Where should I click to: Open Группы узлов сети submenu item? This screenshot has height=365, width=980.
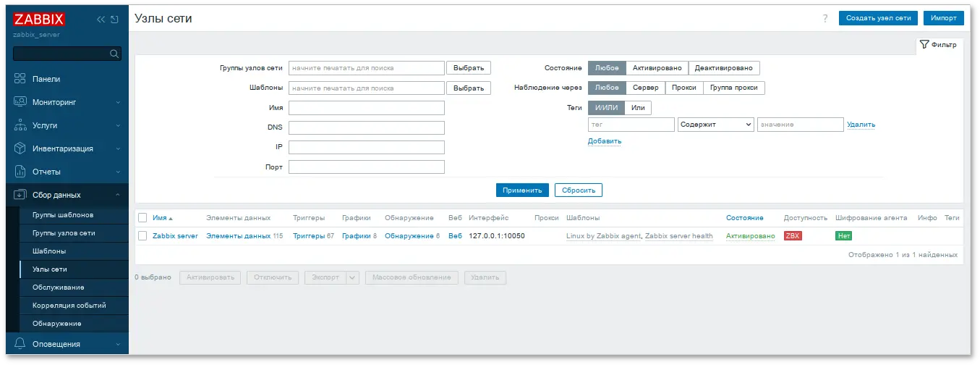pyautogui.click(x=64, y=233)
